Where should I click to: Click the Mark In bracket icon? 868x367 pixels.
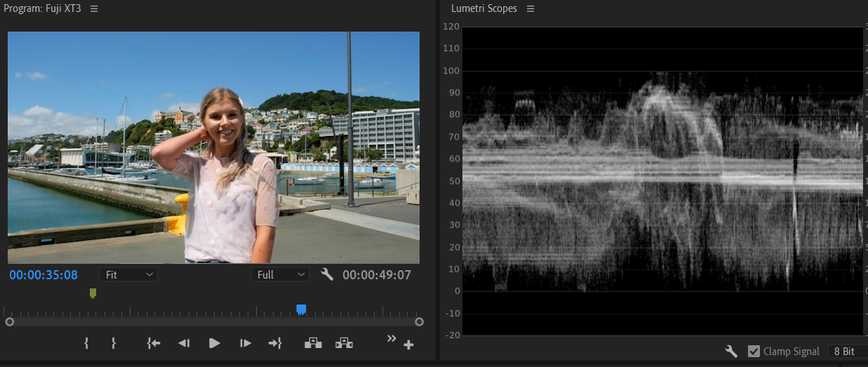coord(86,343)
